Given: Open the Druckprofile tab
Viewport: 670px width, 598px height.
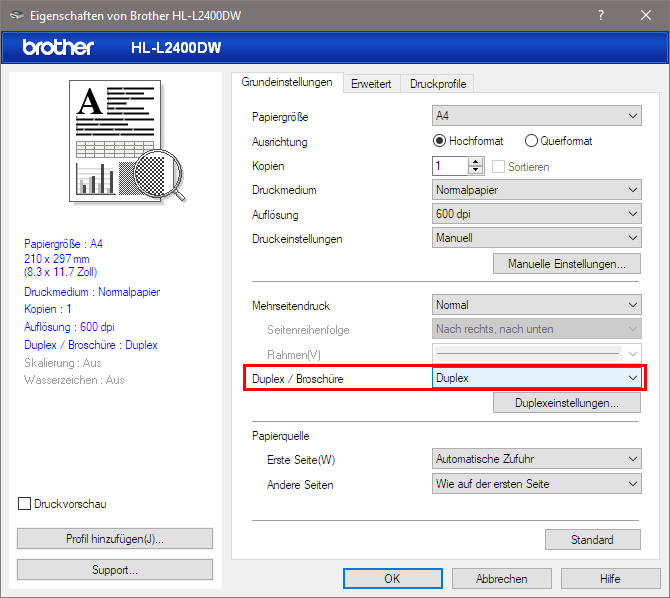Looking at the screenshot, I should tap(438, 84).
